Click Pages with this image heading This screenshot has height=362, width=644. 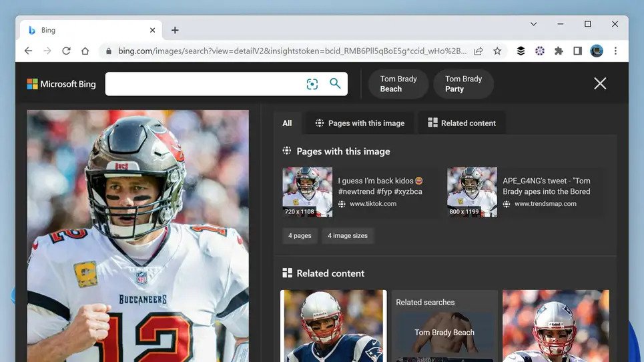click(x=344, y=151)
